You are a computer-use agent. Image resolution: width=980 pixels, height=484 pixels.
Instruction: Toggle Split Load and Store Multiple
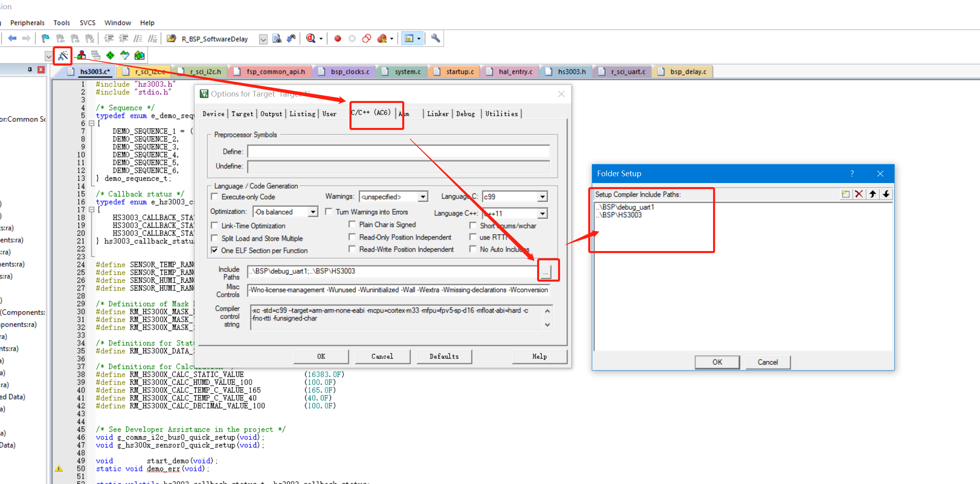coord(215,238)
